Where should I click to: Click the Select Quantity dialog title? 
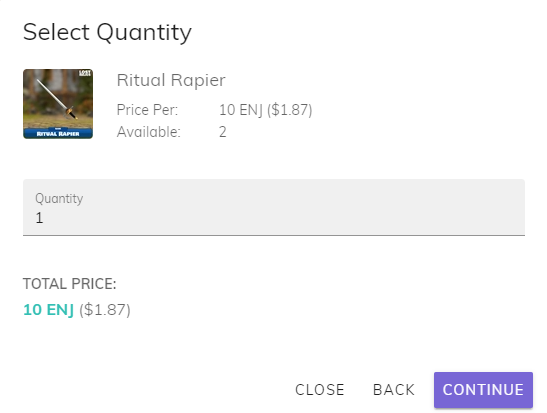point(107,32)
